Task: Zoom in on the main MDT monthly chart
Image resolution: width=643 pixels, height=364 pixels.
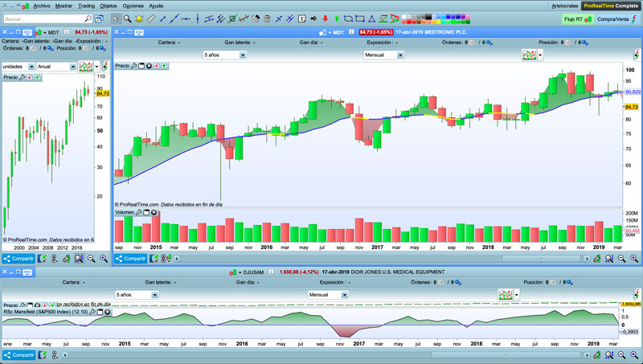Action: point(634,259)
